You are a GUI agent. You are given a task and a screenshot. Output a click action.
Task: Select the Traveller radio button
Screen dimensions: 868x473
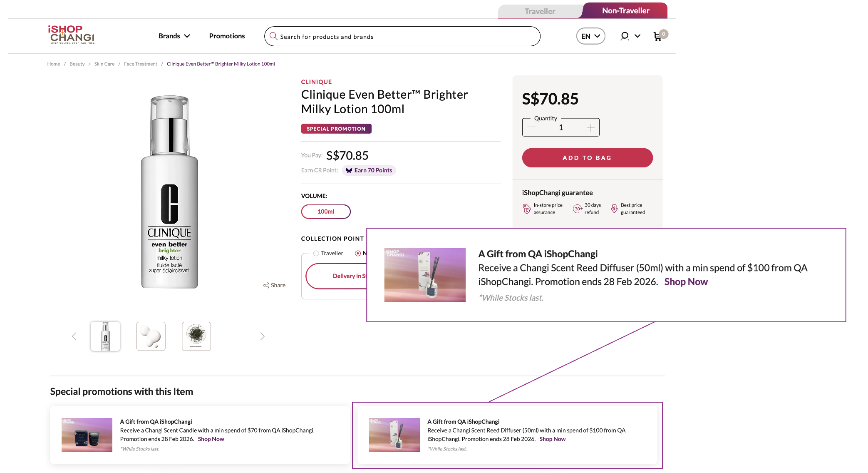point(316,253)
